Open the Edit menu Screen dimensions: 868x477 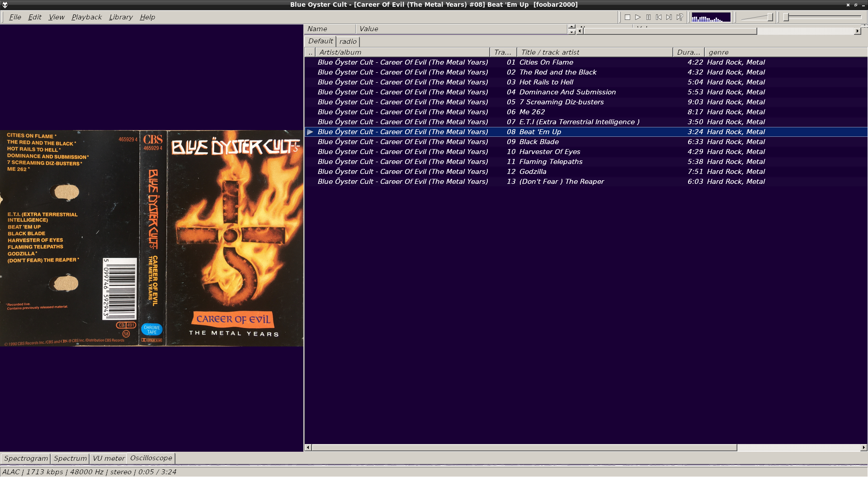click(35, 17)
